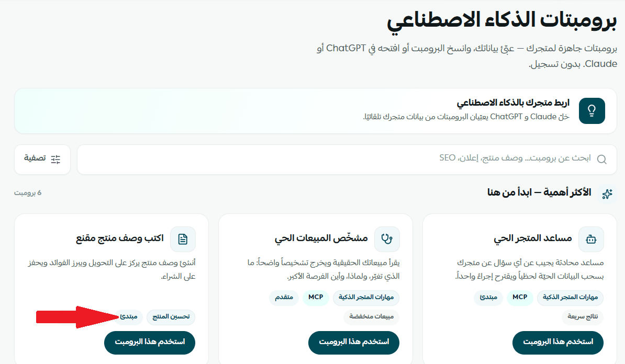Open the اربط متجرك بالذكاء الاصطناعي banner
The height and width of the screenshot is (364, 625).
pos(315,111)
